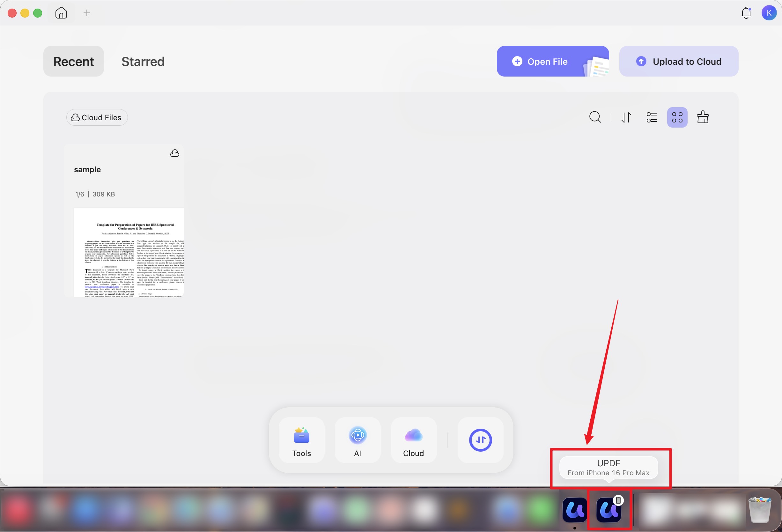Open the K user account avatar

click(769, 13)
